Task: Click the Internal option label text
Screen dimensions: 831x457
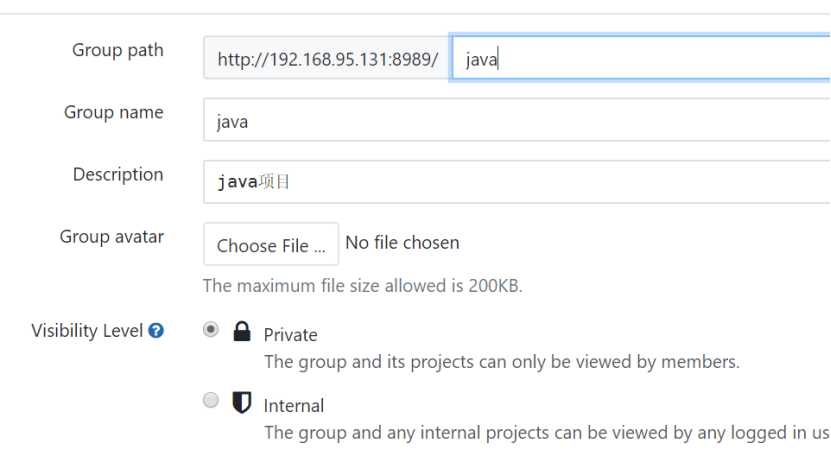Action: (294, 406)
